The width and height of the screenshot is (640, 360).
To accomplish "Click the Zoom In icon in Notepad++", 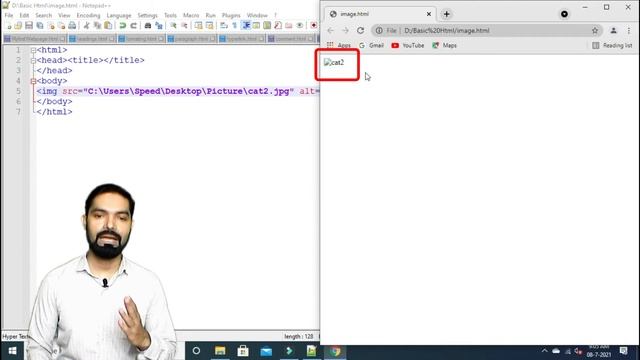I will click(173, 25).
